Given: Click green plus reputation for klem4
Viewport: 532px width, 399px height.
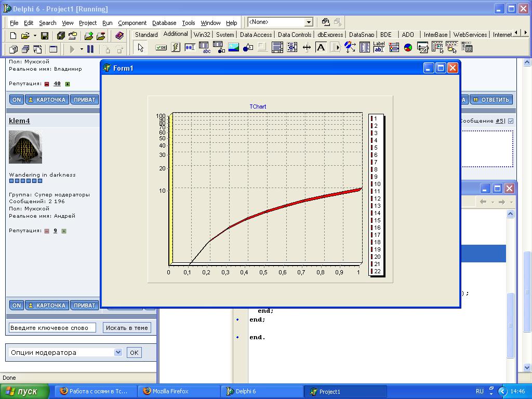Looking at the screenshot, I should 64,231.
